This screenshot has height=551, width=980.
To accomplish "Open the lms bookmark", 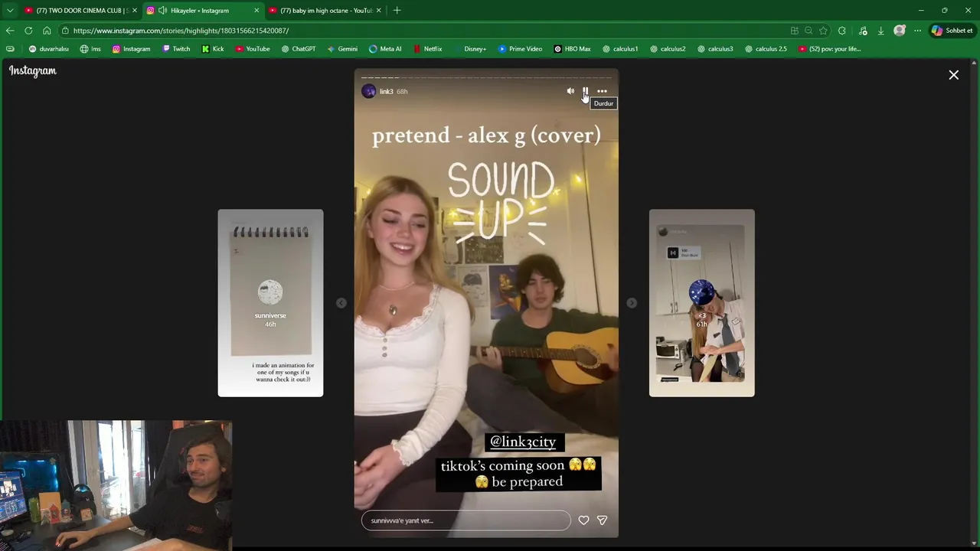I will click(90, 49).
